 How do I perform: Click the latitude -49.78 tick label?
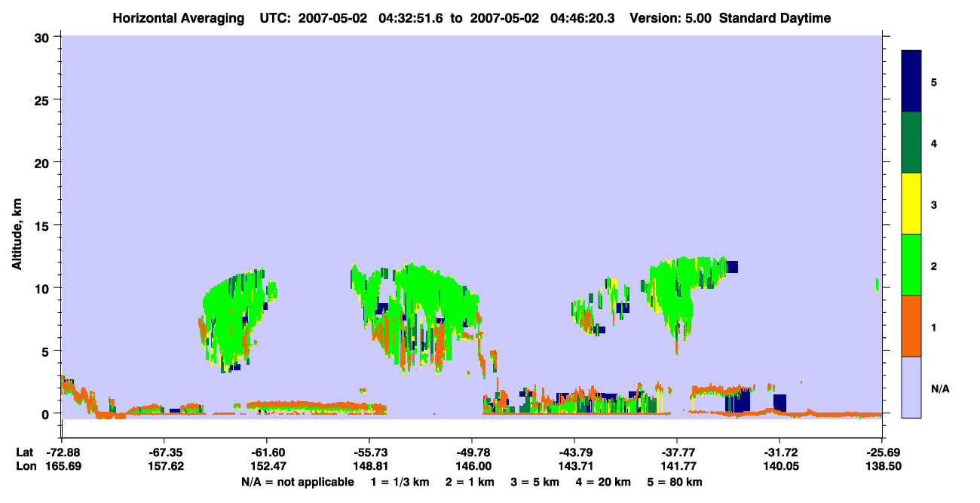[472, 452]
